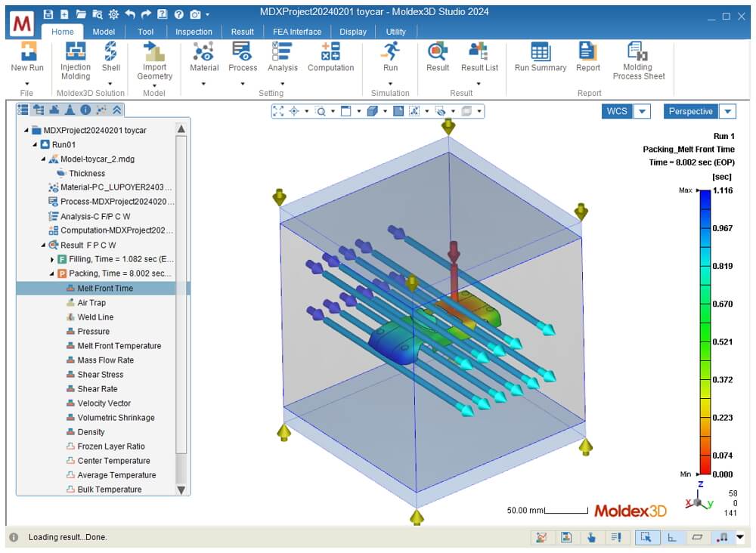Click the Analysis setting icon
756x553 pixels.
[282, 52]
